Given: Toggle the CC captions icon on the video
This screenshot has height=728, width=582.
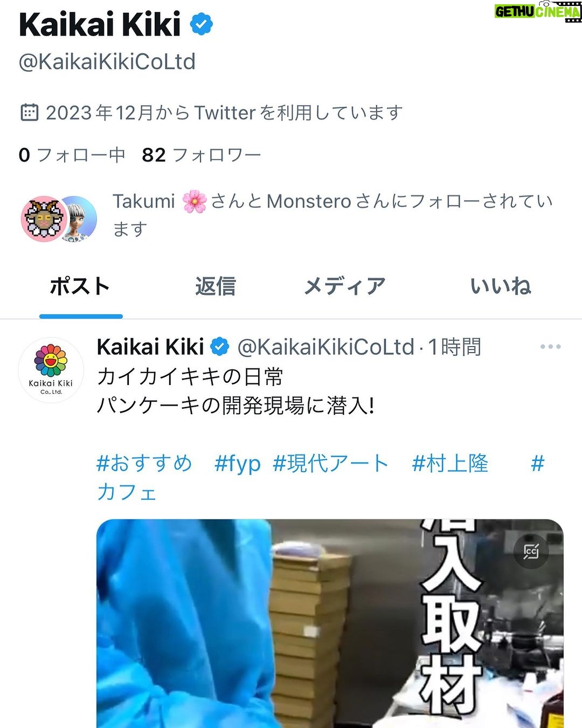Looking at the screenshot, I should [531, 551].
